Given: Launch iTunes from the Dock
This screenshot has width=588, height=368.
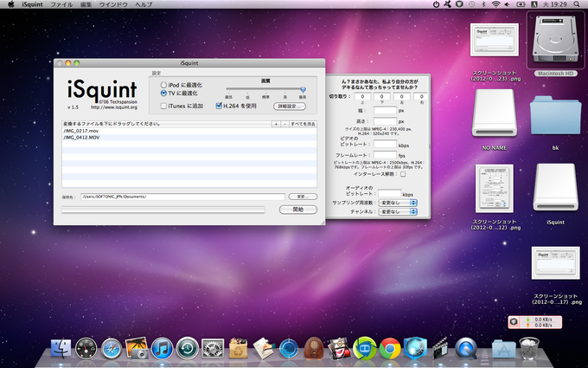Looking at the screenshot, I should pos(162,348).
